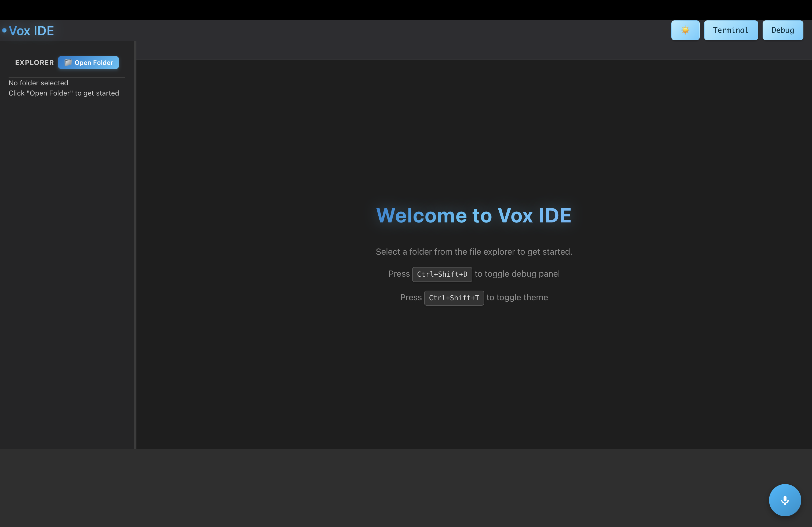
Task: Toggle light theme with the sun icon
Action: 685,30
